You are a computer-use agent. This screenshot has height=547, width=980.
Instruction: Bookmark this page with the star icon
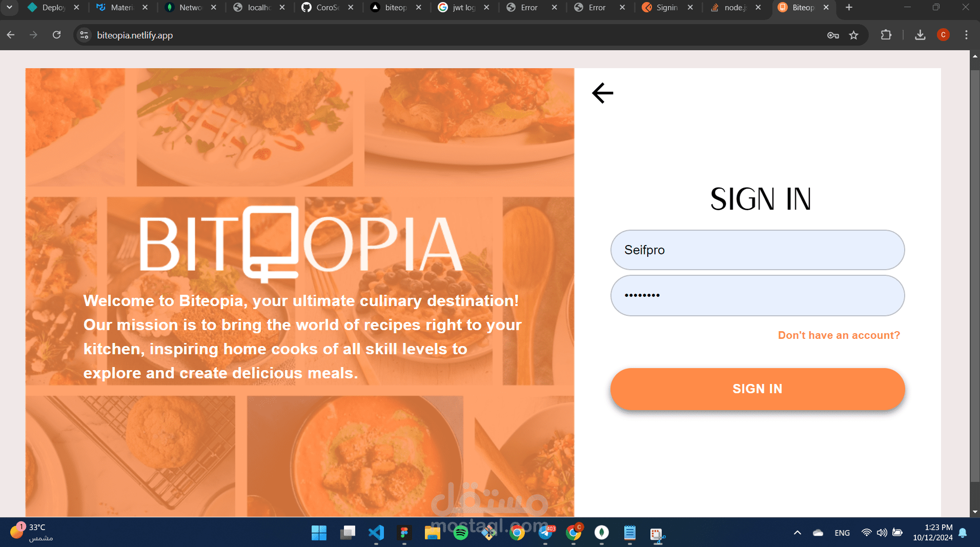point(853,35)
